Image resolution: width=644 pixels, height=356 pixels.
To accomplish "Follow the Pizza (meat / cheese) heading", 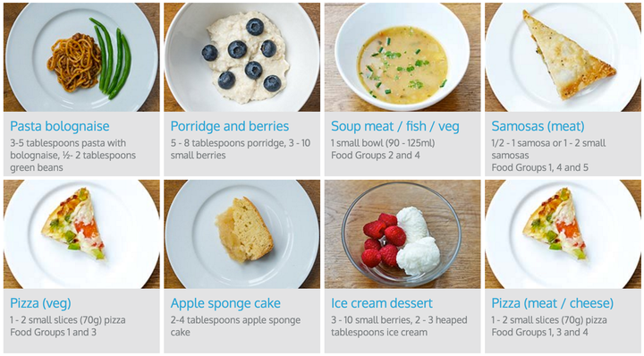I will [x=553, y=303].
